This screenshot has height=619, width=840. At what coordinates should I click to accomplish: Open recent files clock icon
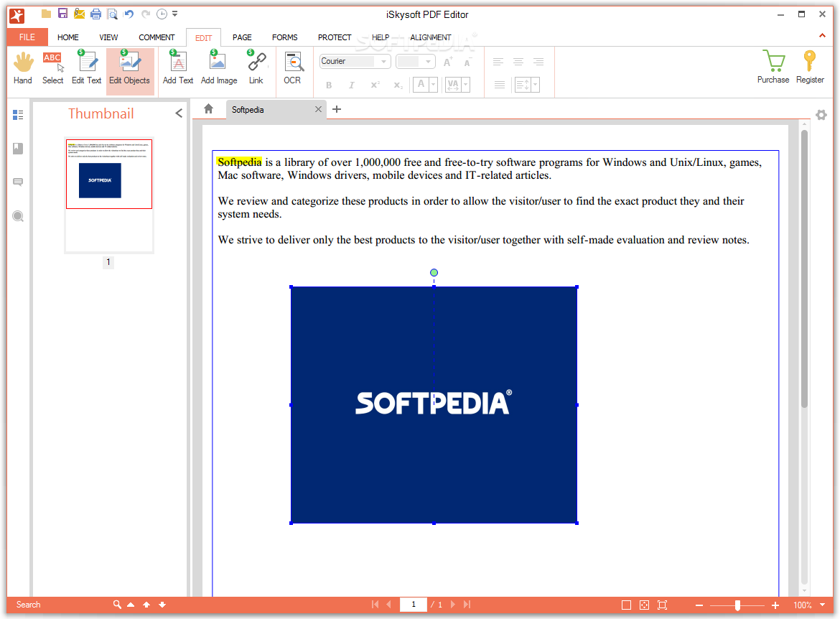pyautogui.click(x=162, y=14)
